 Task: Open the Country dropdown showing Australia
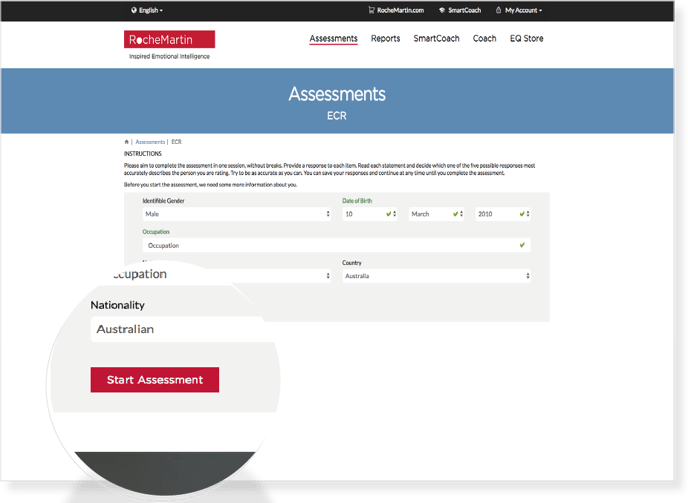click(x=436, y=276)
